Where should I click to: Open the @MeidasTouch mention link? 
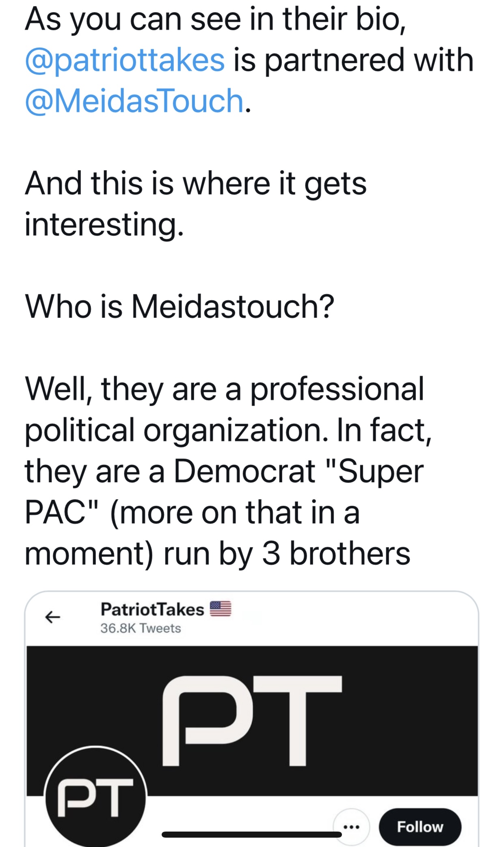(x=134, y=101)
